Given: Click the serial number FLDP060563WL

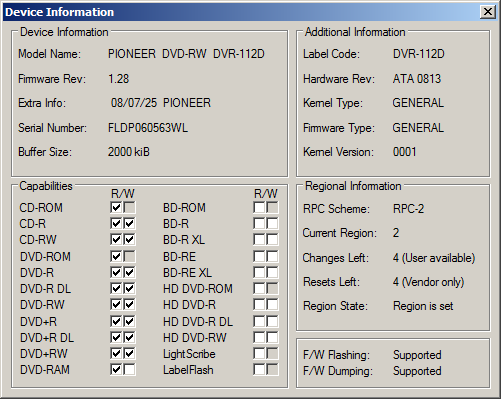Looking at the screenshot, I should 148,128.
